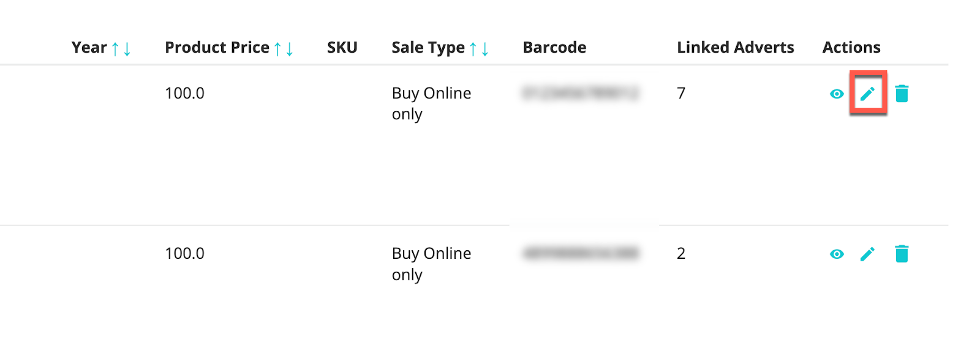Delete the first product via trash icon
The image size is (980, 358).
902,94
